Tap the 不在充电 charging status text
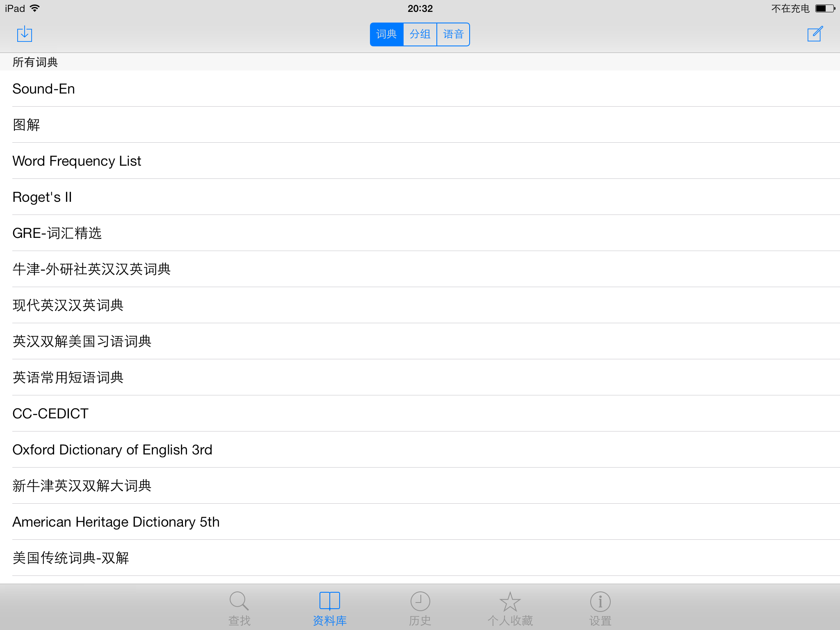 [x=790, y=8]
